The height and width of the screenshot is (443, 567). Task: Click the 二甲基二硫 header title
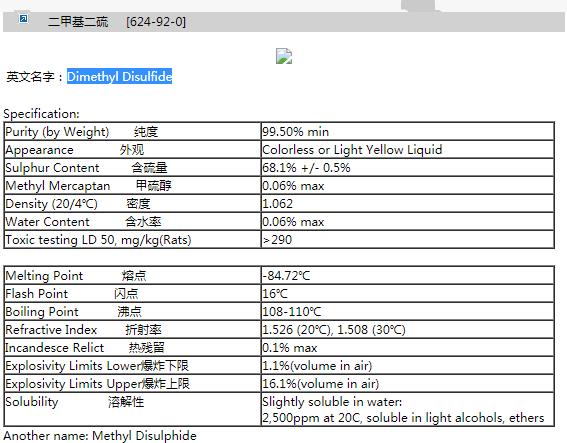click(x=78, y=22)
